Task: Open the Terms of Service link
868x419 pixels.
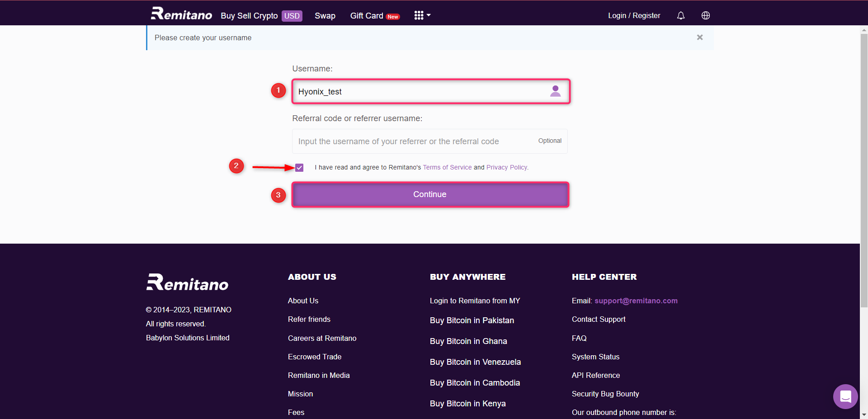Action: [x=447, y=167]
